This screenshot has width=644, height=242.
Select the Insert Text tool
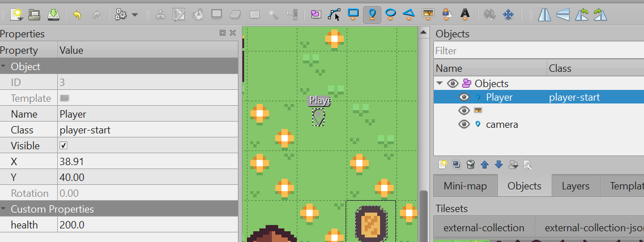click(464, 14)
